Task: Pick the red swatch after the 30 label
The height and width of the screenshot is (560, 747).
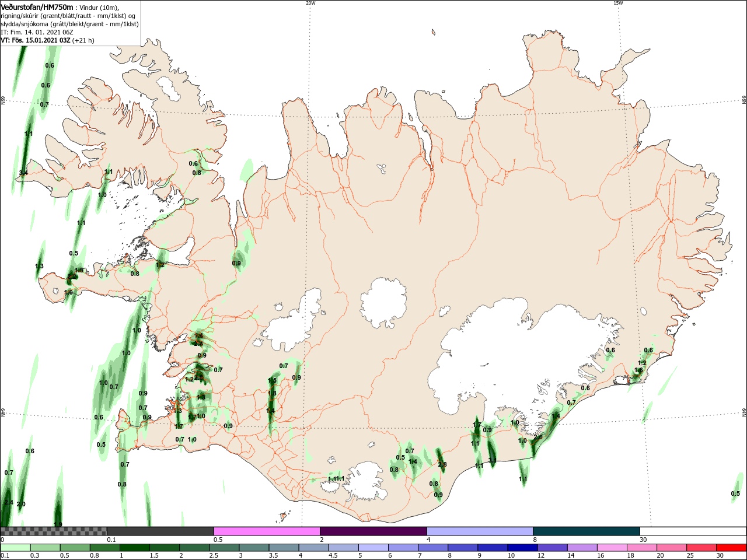Action: click(731, 548)
